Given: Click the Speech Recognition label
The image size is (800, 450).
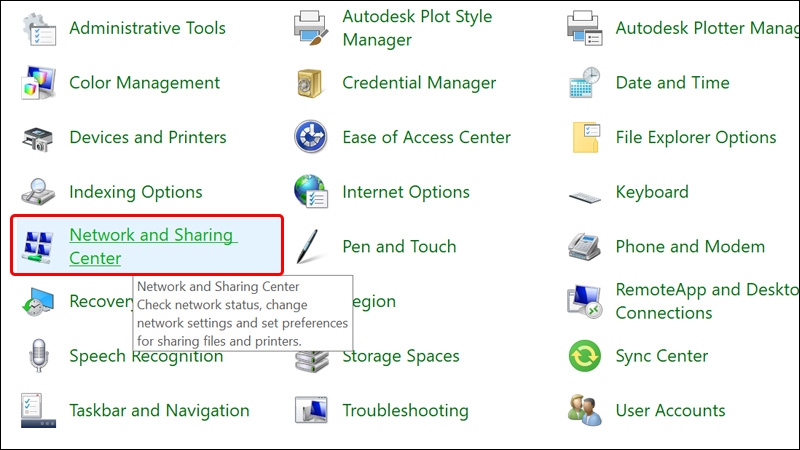Looking at the screenshot, I should tap(146, 357).
